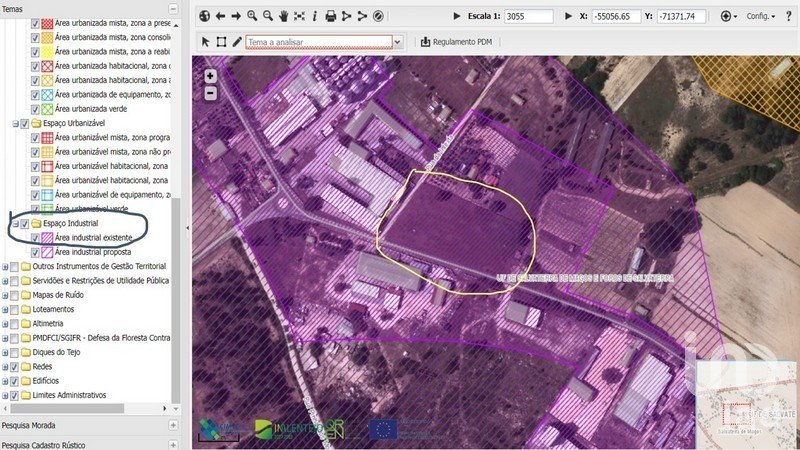This screenshot has height=450, width=800.
Task: Click the full extent globe icon
Action: point(204,17)
